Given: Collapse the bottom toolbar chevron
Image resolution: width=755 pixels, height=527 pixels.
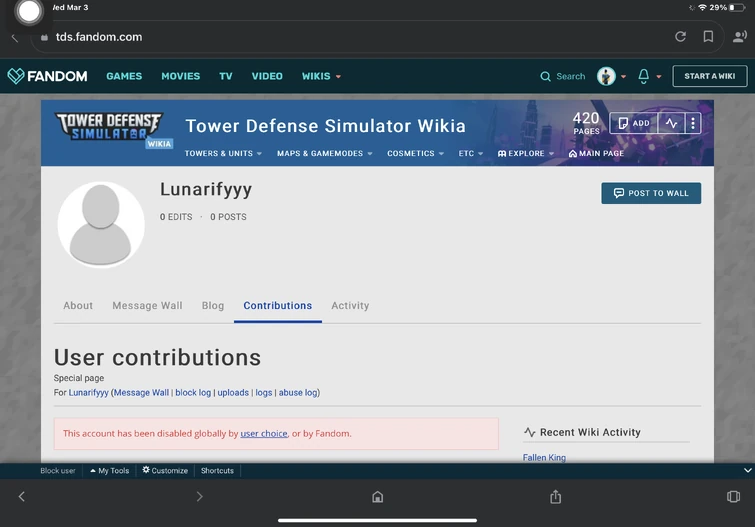Looking at the screenshot, I should click(747, 470).
